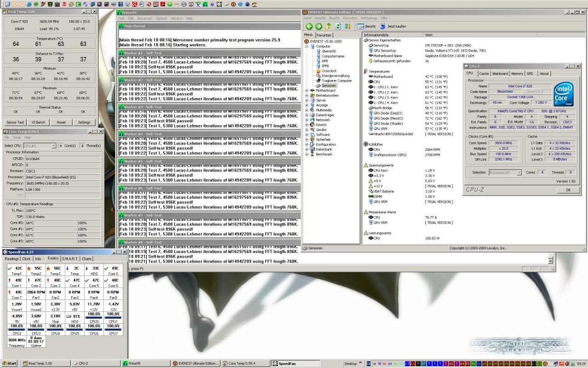Switch to Core Temp 0.99.4 taskbar button

click(245, 363)
